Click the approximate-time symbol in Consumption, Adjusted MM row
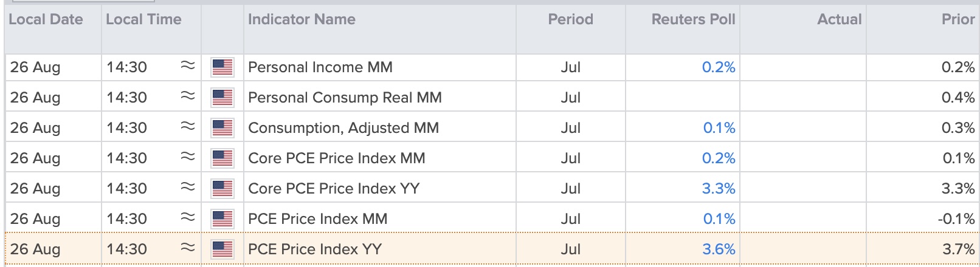Screen dimensions: 980x267 188,126
